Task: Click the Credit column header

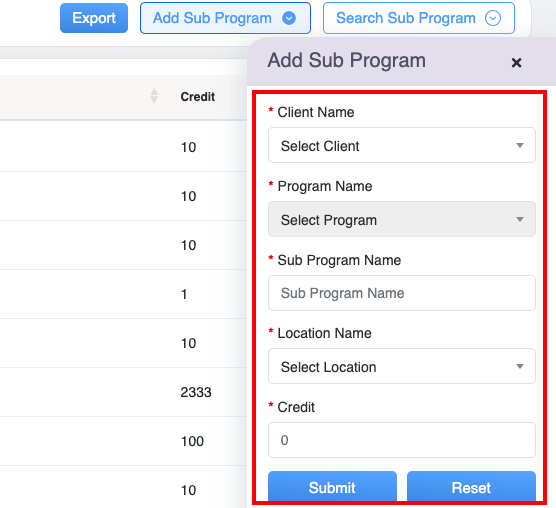Action: [x=198, y=96]
